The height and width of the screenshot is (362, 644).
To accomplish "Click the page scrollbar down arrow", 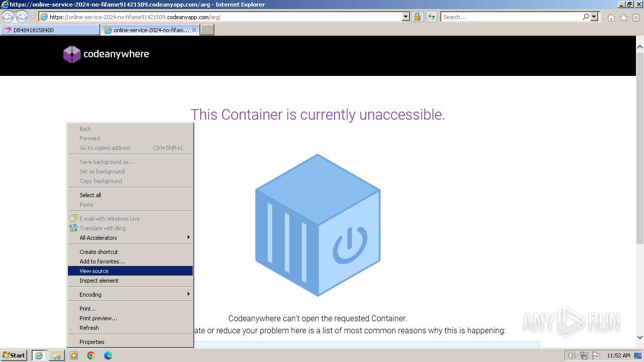I will (640, 337).
